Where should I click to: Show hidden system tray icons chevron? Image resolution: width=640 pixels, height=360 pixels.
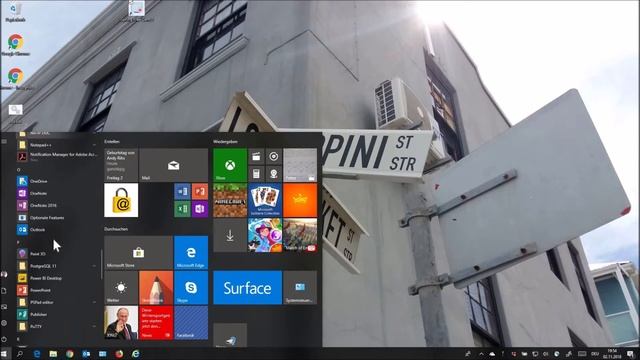point(481,354)
